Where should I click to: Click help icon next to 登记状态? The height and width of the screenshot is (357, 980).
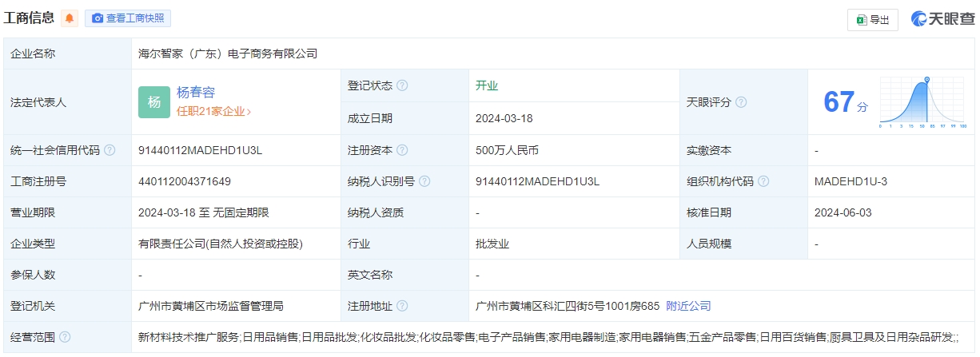coord(402,85)
